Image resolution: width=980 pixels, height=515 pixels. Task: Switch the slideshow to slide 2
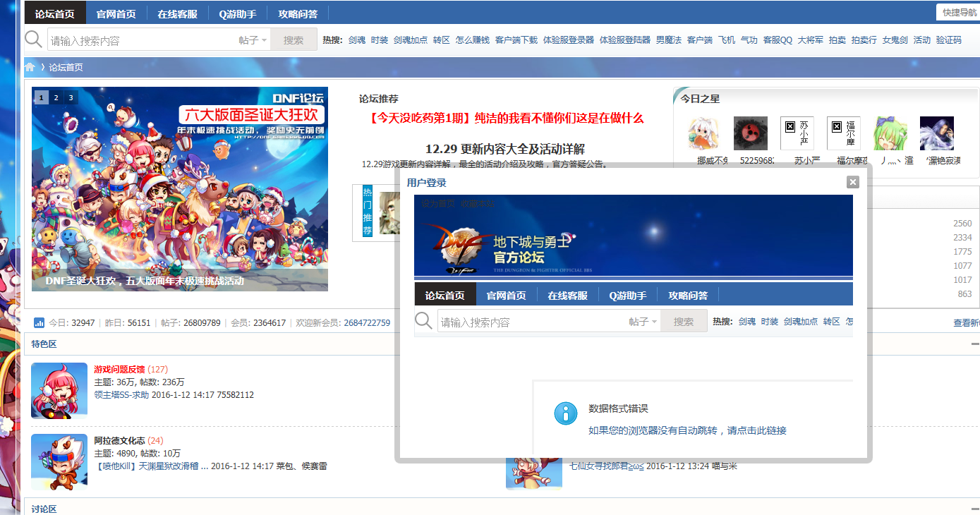[x=56, y=97]
